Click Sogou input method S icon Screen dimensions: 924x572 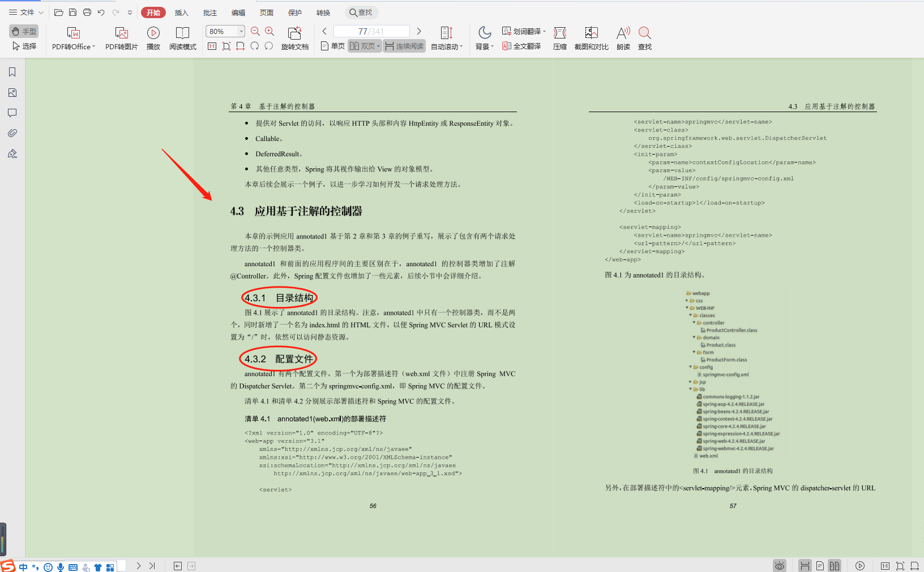(8, 566)
